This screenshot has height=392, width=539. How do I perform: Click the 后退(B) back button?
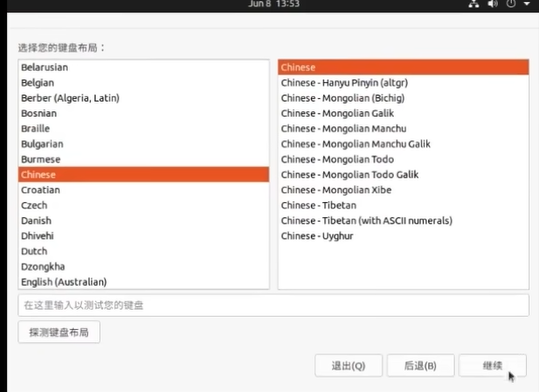click(x=420, y=366)
